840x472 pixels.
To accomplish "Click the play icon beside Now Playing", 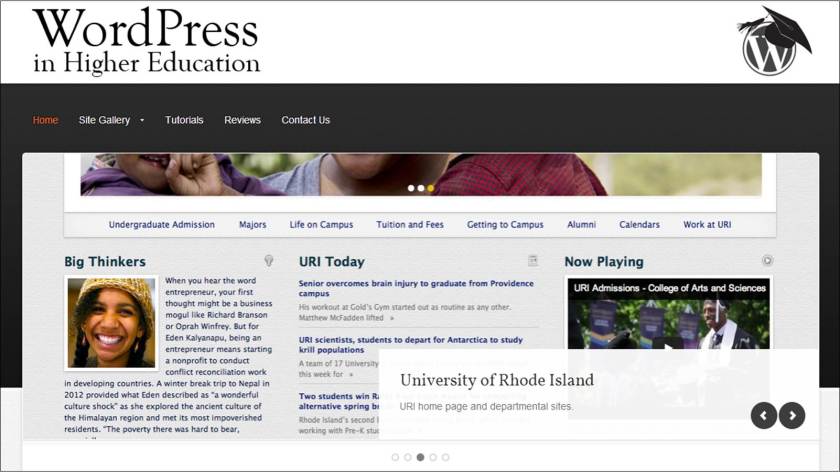I will coord(768,260).
